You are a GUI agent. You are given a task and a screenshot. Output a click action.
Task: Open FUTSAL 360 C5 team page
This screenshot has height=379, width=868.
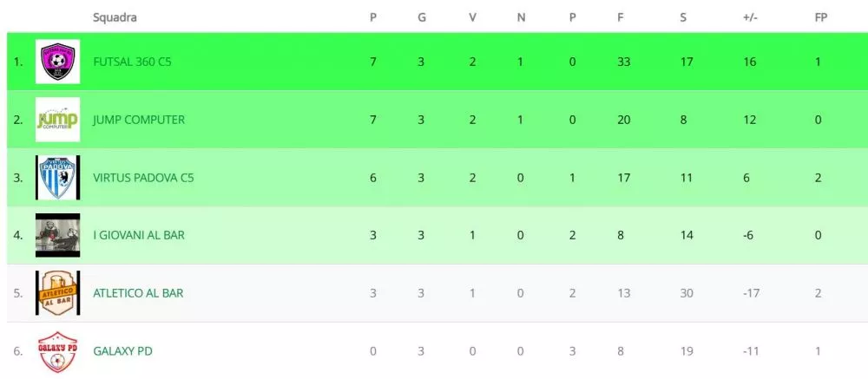pos(132,62)
